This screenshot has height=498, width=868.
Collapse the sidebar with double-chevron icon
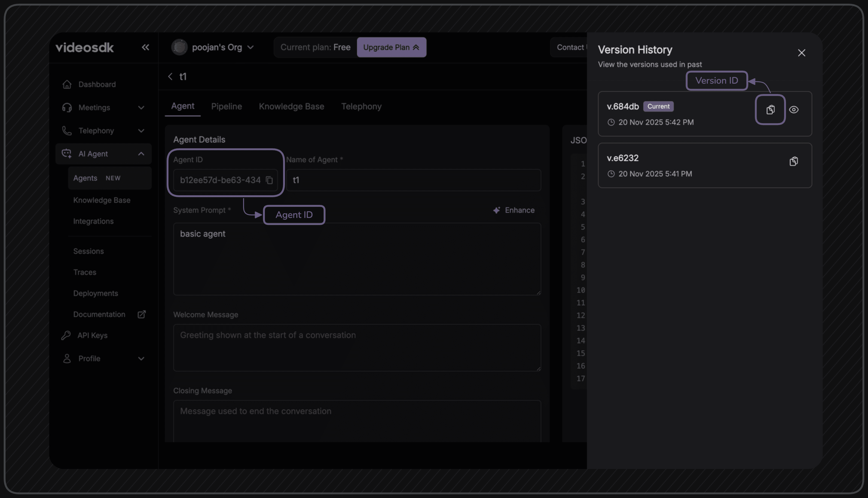click(x=145, y=47)
